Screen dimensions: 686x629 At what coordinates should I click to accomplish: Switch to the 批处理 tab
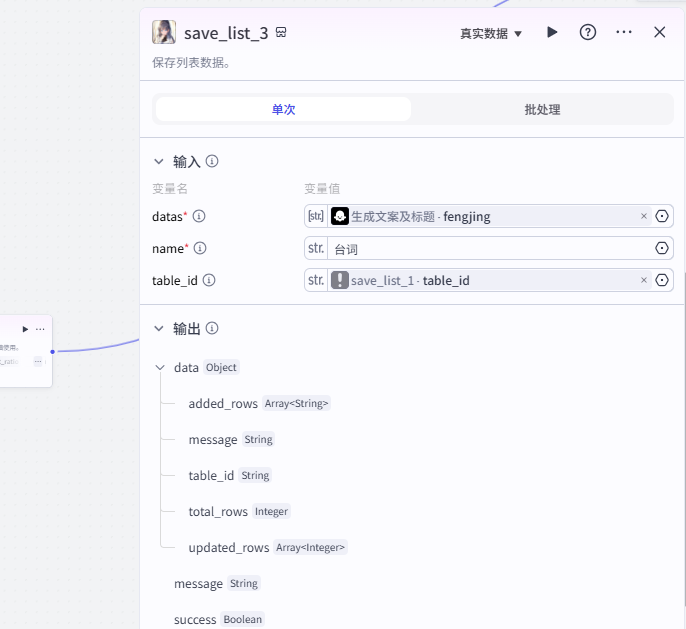pos(542,109)
